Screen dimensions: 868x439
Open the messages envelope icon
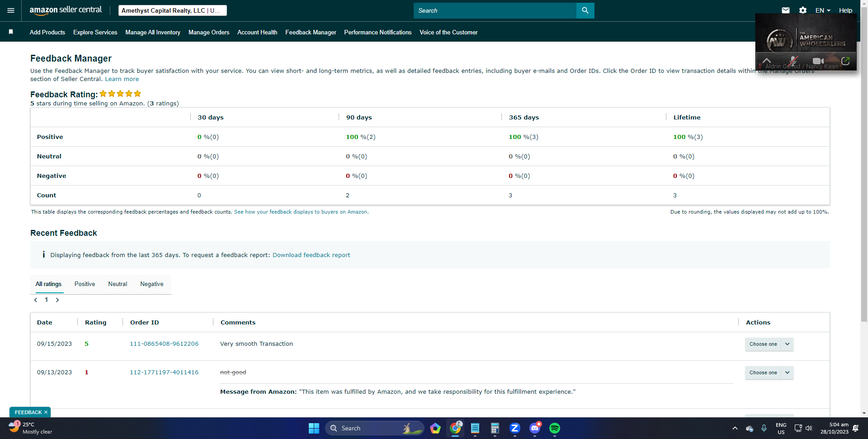pos(786,10)
